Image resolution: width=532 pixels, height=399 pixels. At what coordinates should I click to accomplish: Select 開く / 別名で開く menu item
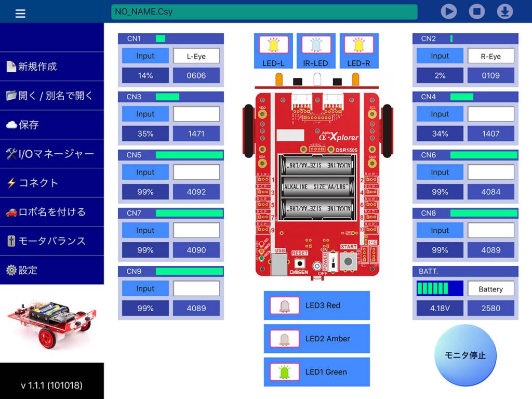pos(52,96)
